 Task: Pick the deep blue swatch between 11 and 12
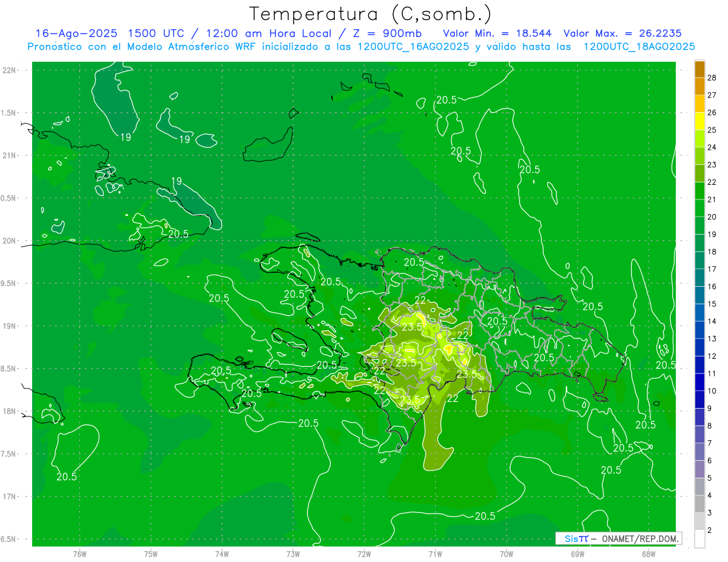[699, 365]
